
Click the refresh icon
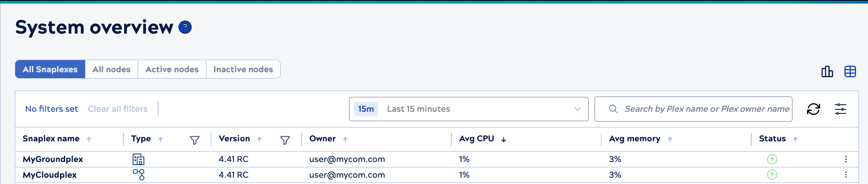coord(813,109)
